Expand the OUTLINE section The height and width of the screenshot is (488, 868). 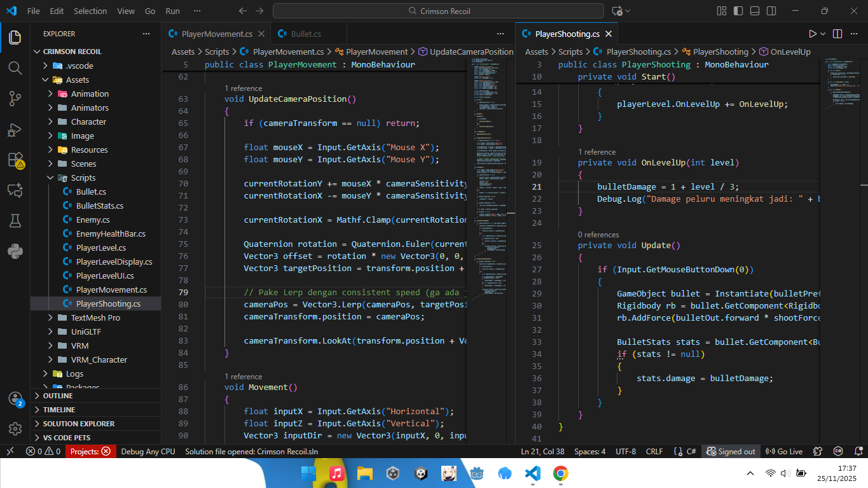[58, 396]
